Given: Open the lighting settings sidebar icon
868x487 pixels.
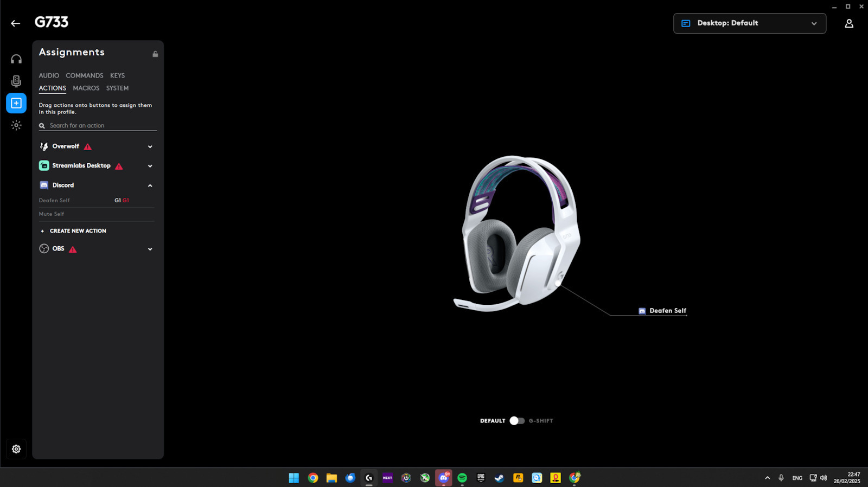Looking at the screenshot, I should (16, 125).
